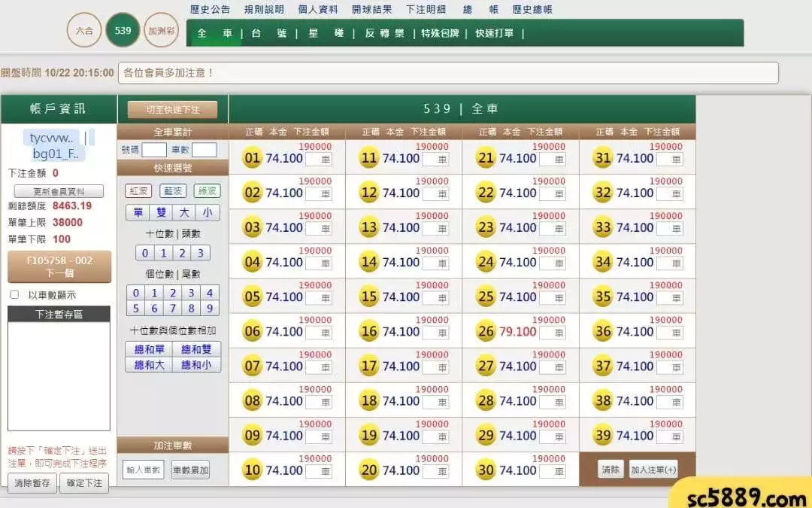Open the 星碰 tab
Image resolution: width=812 pixels, height=508 pixels.
click(x=326, y=33)
